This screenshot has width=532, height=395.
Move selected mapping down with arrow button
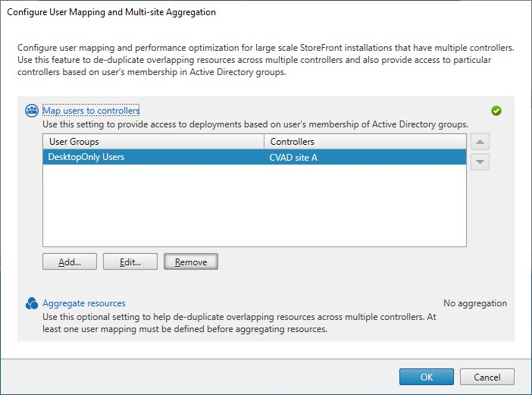click(x=480, y=161)
